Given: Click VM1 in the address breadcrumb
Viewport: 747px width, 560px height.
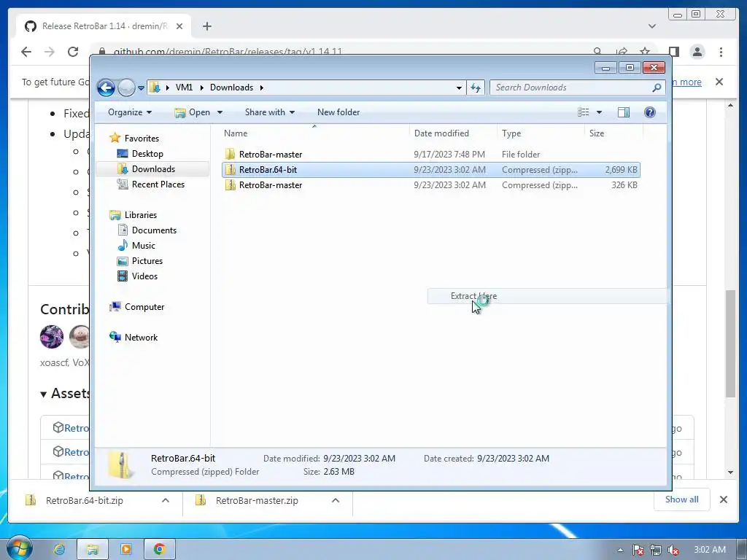Looking at the screenshot, I should 184,87.
